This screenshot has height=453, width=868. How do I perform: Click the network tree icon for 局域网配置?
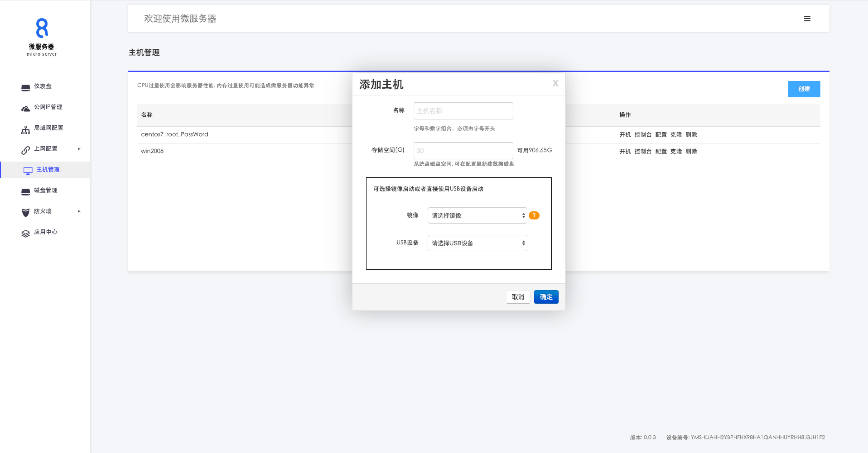[x=26, y=130]
